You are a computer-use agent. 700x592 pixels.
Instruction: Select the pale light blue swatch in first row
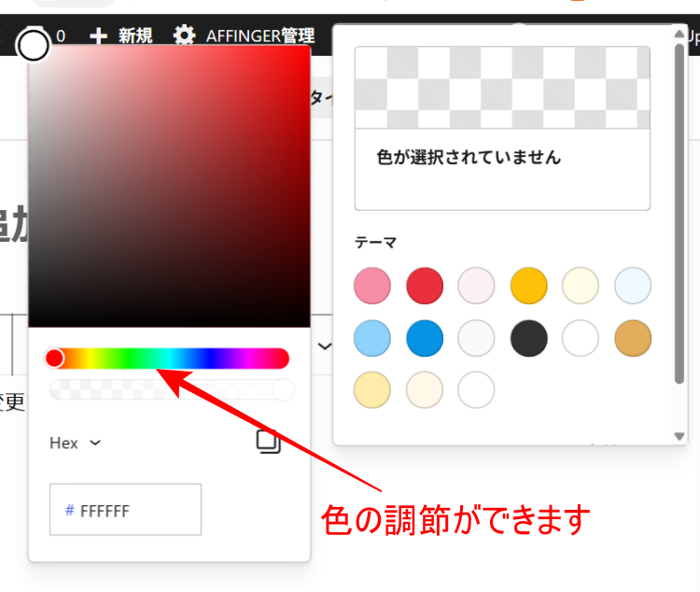(x=633, y=286)
